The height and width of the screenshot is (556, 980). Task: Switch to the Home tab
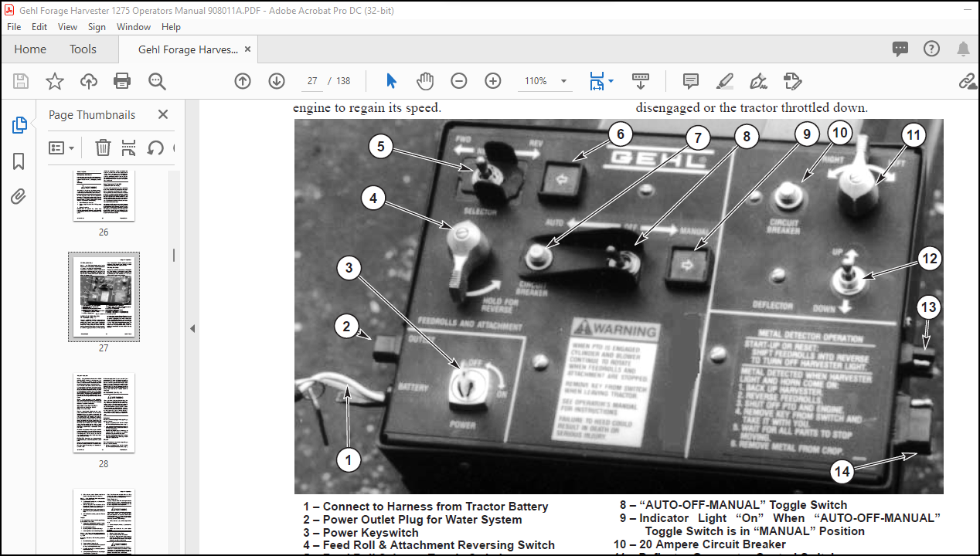30,49
